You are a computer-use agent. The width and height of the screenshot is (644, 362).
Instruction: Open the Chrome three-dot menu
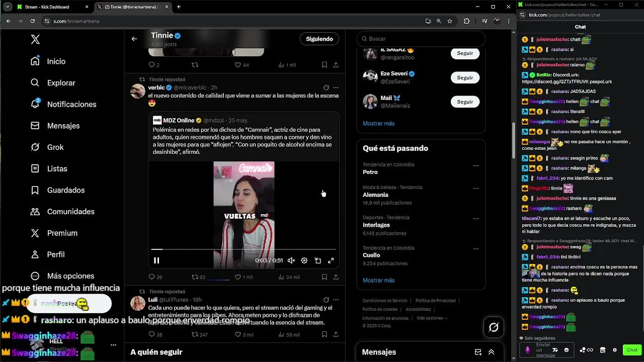508,21
